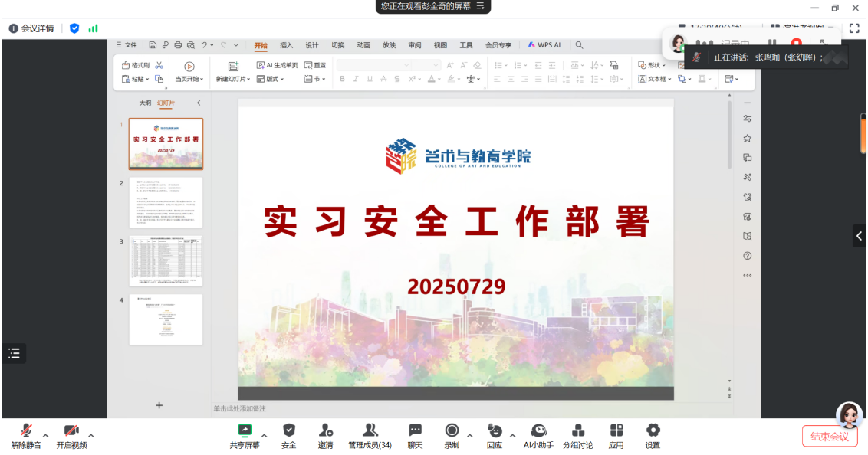Expand the Reactions (回应) options arrow
Viewport: 868px width, 455px height.
point(513,436)
